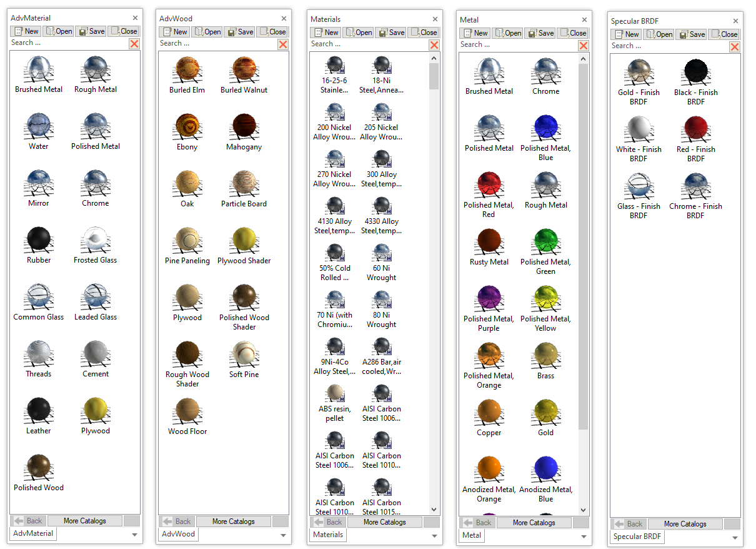Viewport: 756px width, 549px height.
Task: Clear the search in Specular BRDF panel
Action: [x=735, y=46]
